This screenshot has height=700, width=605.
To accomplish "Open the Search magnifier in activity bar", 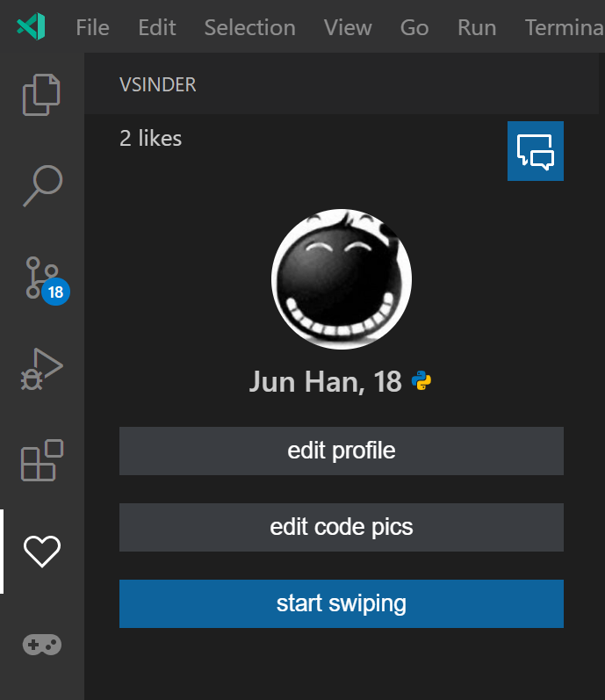I will click(x=42, y=185).
